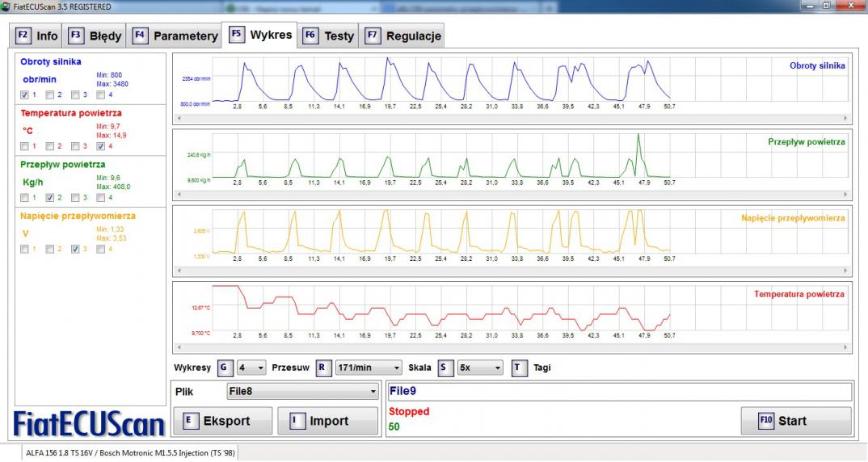This screenshot has width=868, height=462.
Task: Uncheck Napięcie przepływomierza graph 3 checkbox
Action: coord(75,249)
